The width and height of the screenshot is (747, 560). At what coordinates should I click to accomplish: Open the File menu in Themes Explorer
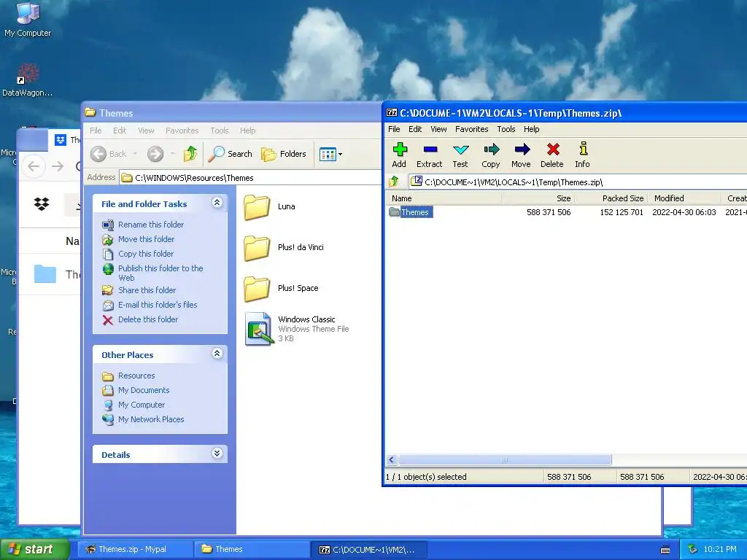(x=96, y=131)
